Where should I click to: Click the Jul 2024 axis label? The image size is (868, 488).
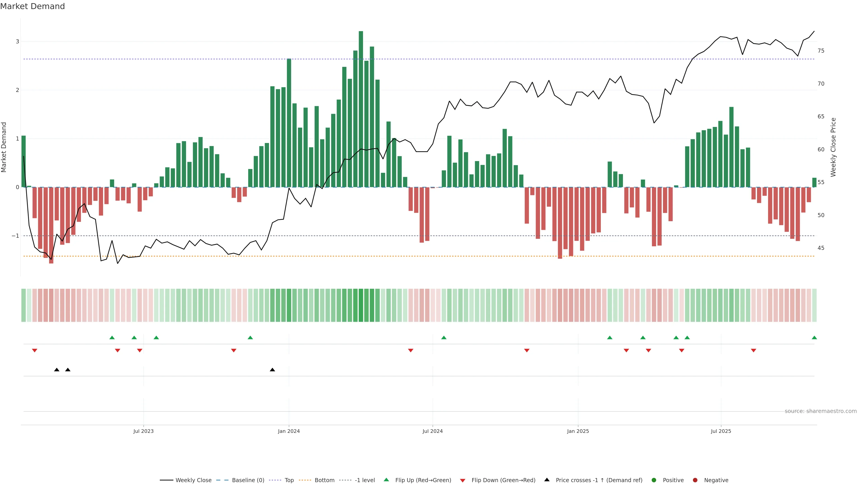pyautogui.click(x=433, y=432)
